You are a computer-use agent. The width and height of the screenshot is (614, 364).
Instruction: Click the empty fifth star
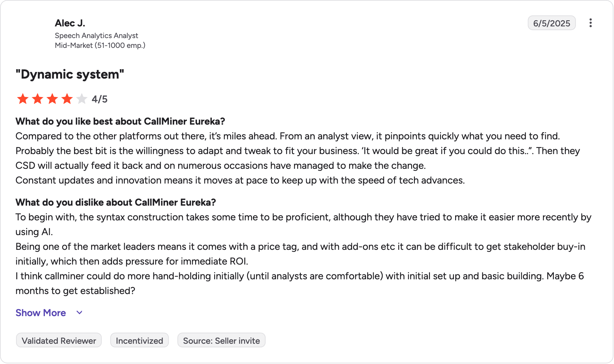82,99
